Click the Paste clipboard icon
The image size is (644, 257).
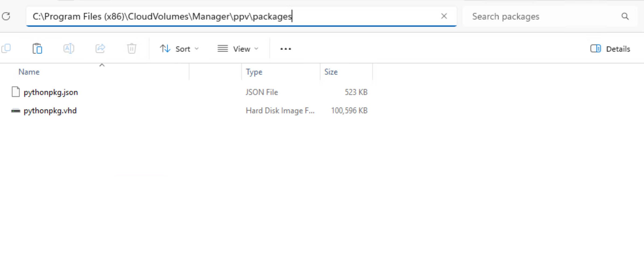pyautogui.click(x=37, y=49)
